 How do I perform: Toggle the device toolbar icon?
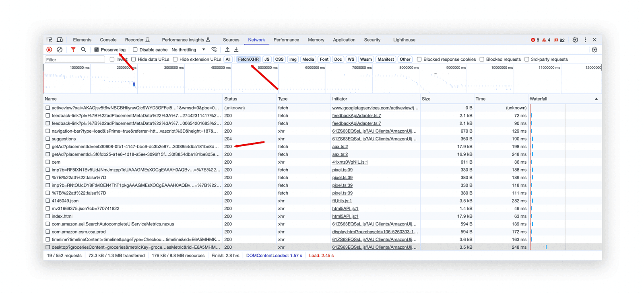tap(60, 40)
